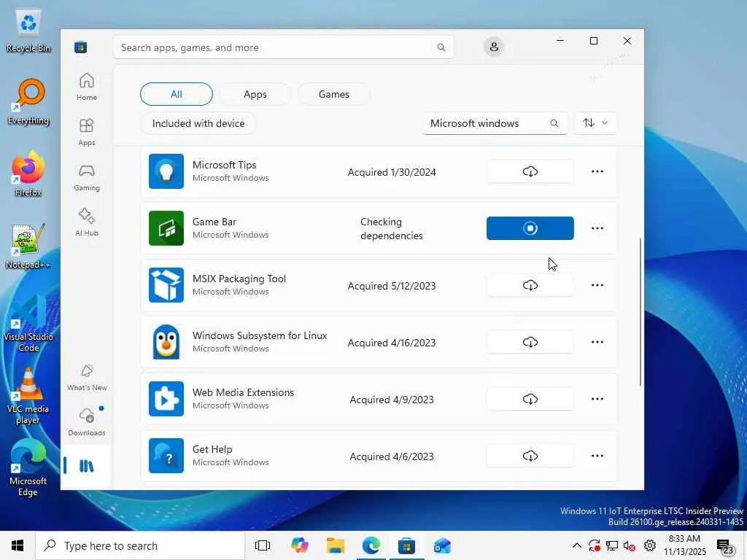Open AI Hub in the sidebar
This screenshot has height=560, width=747.
86,222
